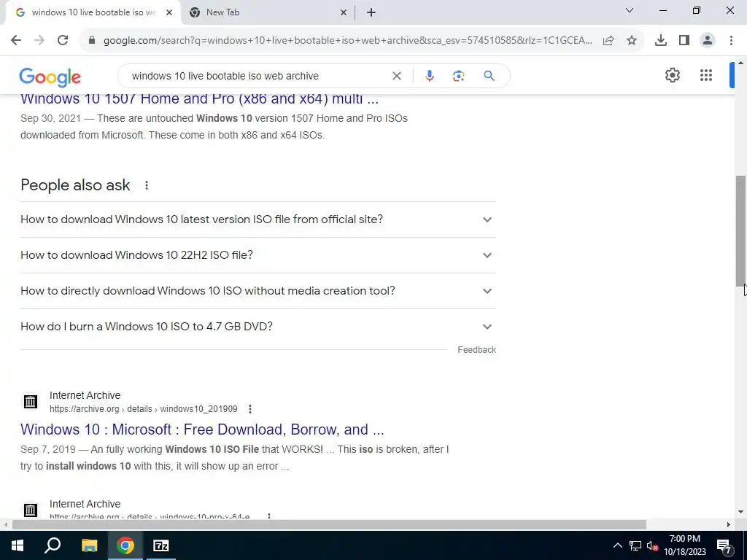The image size is (747, 560).
Task: Open the notifications action center
Action: tap(724, 546)
